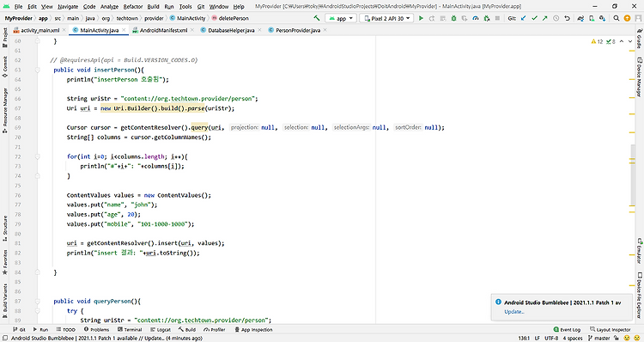The height and width of the screenshot is (342, 644).
Task: Click the Make Project hammer icon
Action: coord(316,18)
